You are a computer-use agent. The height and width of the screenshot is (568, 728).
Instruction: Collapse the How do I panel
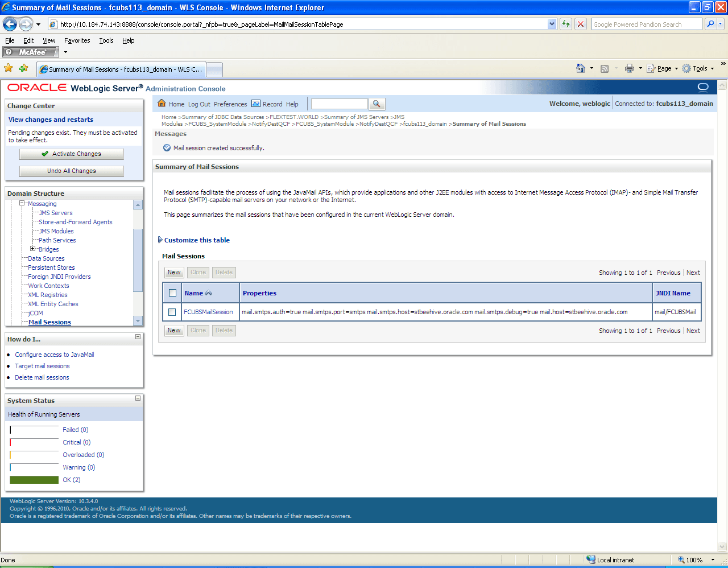138,337
